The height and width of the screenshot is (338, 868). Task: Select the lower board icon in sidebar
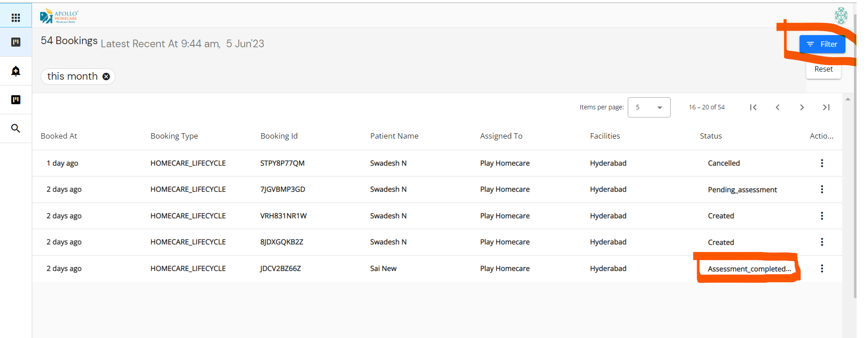tap(16, 99)
